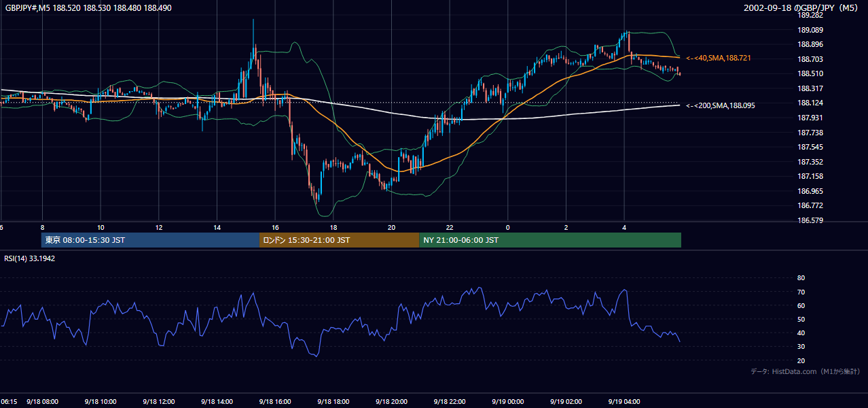Image resolution: width=868 pixels, height=408 pixels.
Task: Click the 187.545 price axis label
Action: click(x=810, y=147)
